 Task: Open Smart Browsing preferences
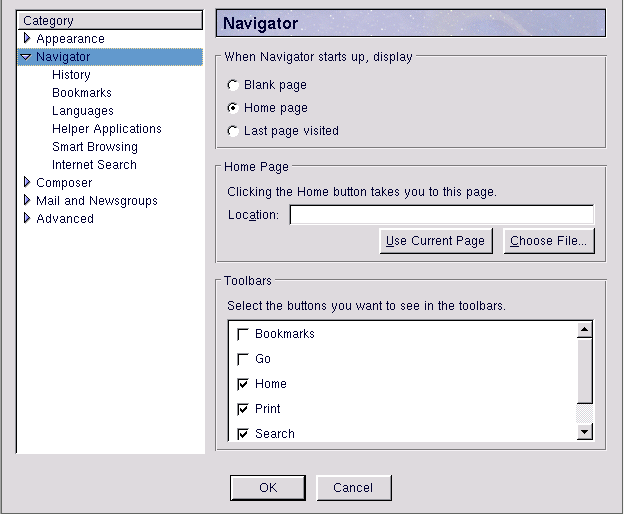pos(94,147)
